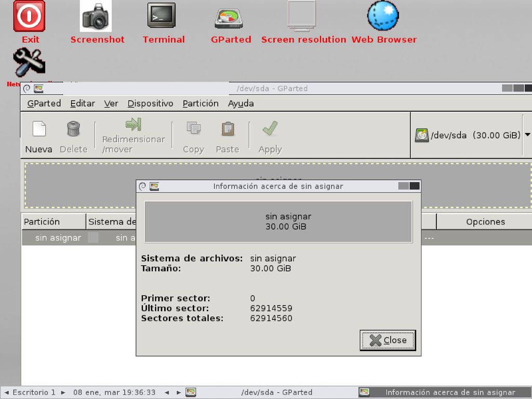This screenshot has width=532, height=399.
Task: Switch to previous desktop with left arrow
Action: (x=6, y=393)
